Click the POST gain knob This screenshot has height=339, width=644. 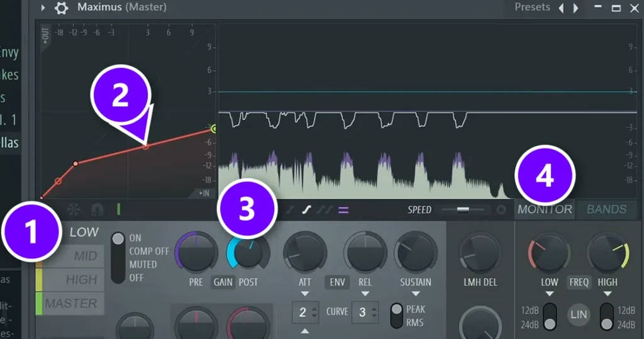pos(248,252)
